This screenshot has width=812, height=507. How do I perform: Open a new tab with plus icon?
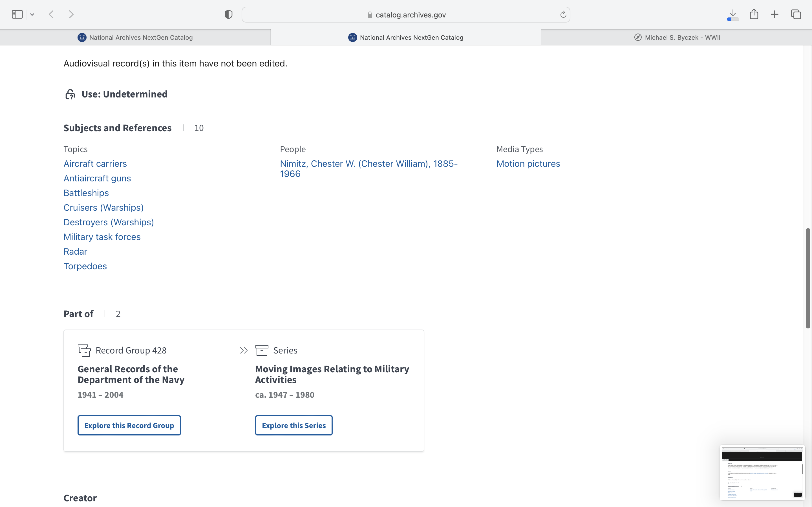tap(775, 14)
